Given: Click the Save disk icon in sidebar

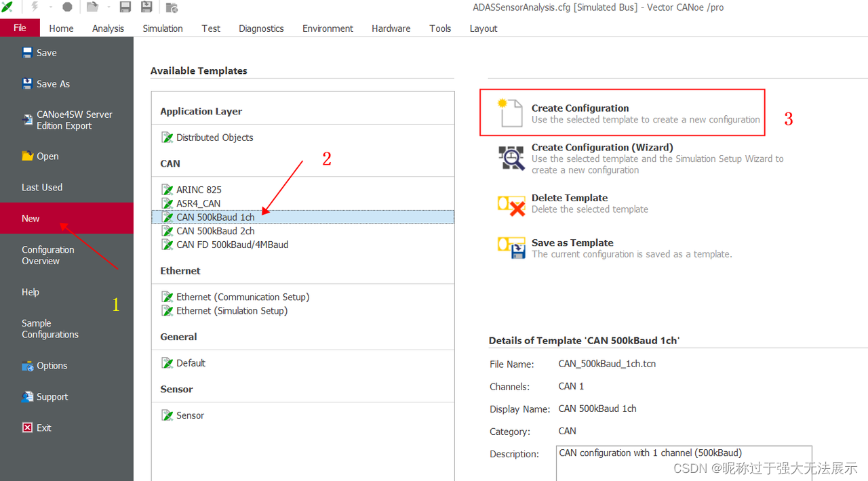Looking at the screenshot, I should [27, 52].
